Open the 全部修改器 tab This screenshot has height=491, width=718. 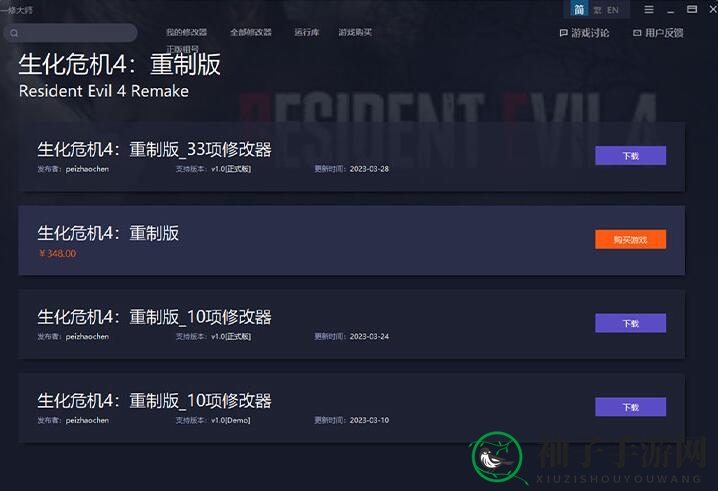tap(251, 32)
